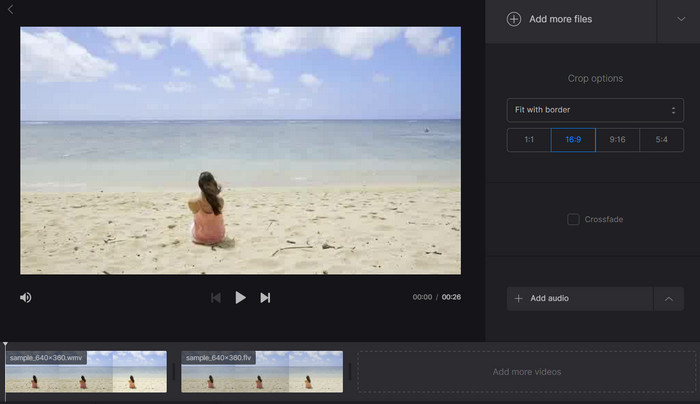Click the 00:00 current time text
The height and width of the screenshot is (404, 700).
tap(422, 297)
